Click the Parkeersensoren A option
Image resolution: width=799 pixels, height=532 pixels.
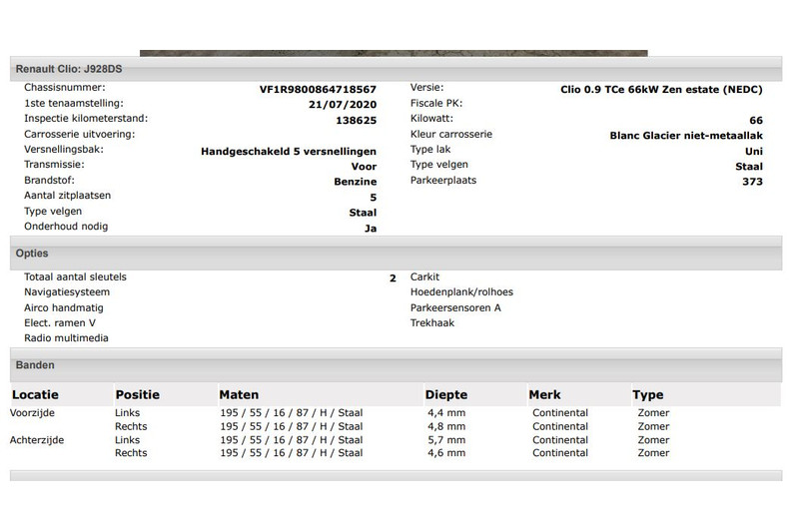(x=455, y=307)
